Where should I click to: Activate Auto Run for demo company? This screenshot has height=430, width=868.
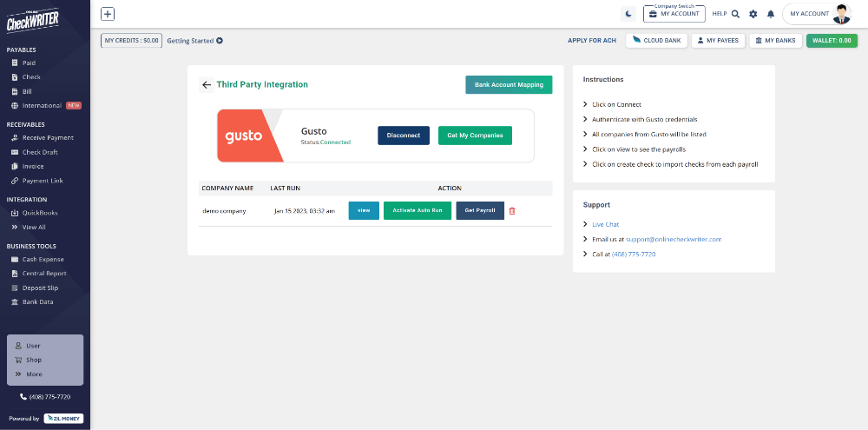418,211
